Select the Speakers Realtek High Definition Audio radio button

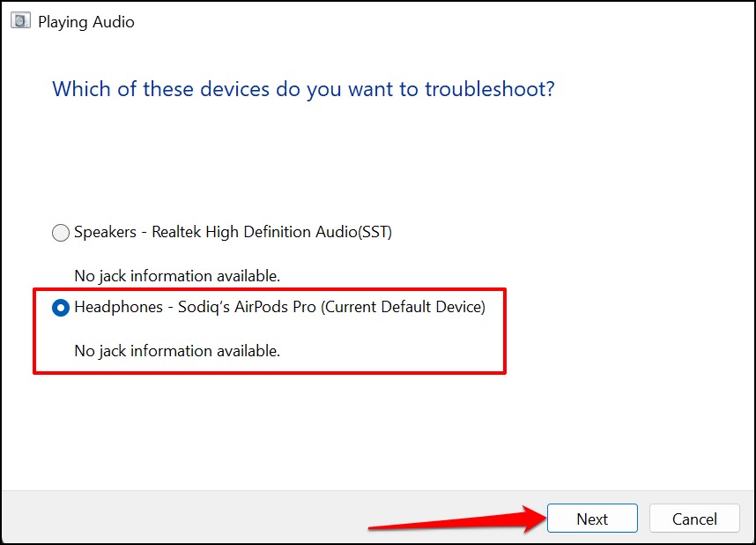[61, 233]
